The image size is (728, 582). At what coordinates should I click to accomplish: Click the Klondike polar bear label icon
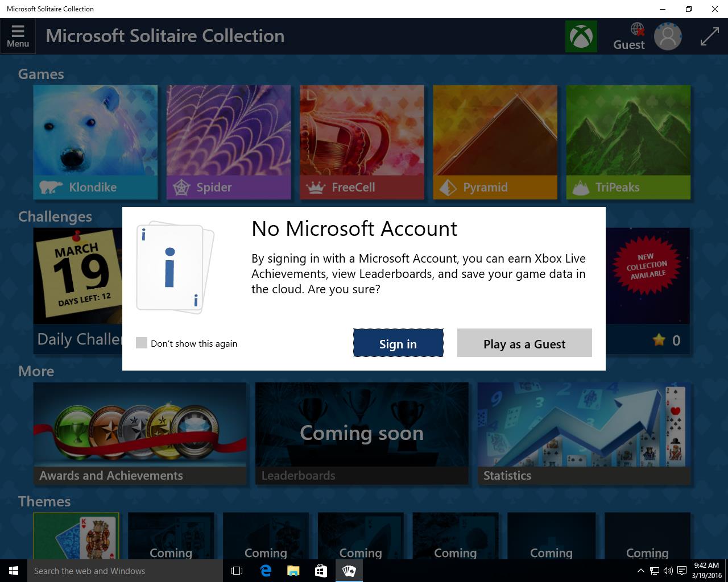[51, 187]
